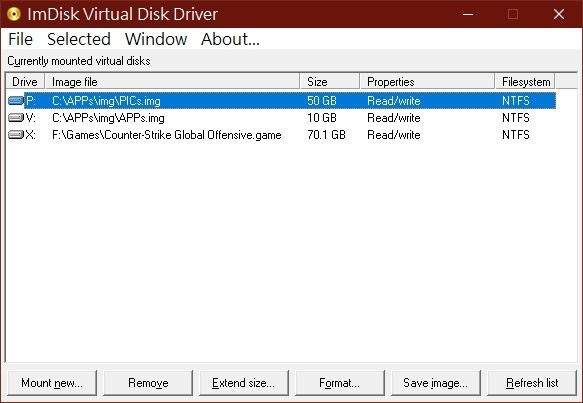This screenshot has width=583, height=403.
Task: Open the Selected menu
Action: click(79, 39)
